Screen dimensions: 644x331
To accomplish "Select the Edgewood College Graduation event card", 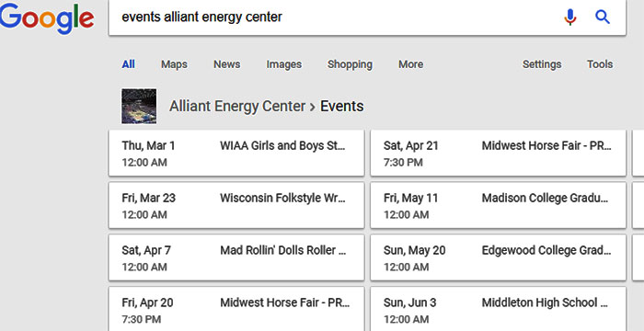I will tap(499, 257).
